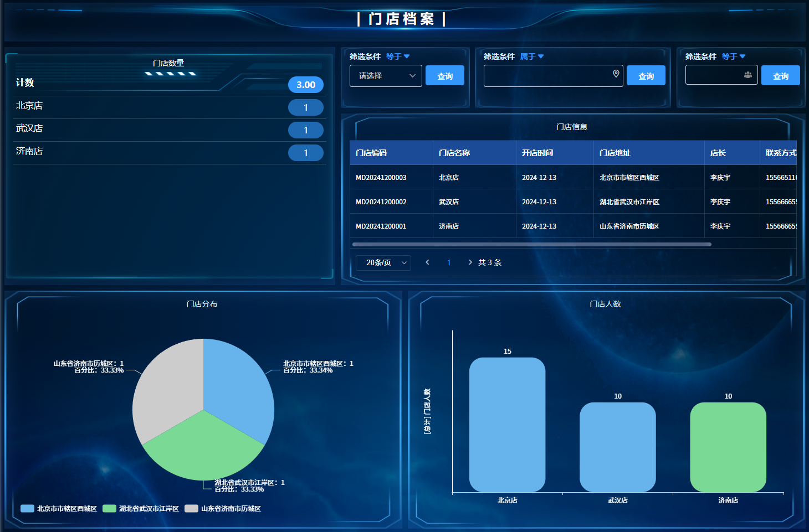This screenshot has height=532, width=809.
Task: Go to next page arrow in pagination
Action: point(470,262)
